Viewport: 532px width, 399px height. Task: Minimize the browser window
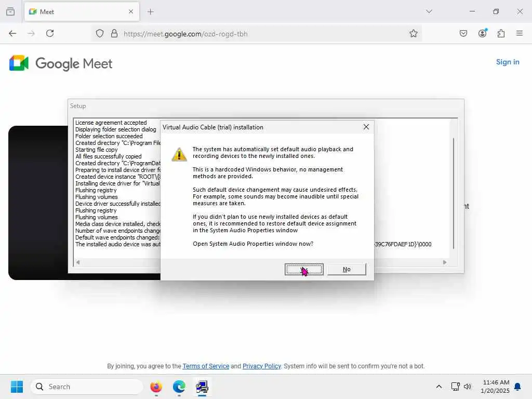(x=472, y=11)
